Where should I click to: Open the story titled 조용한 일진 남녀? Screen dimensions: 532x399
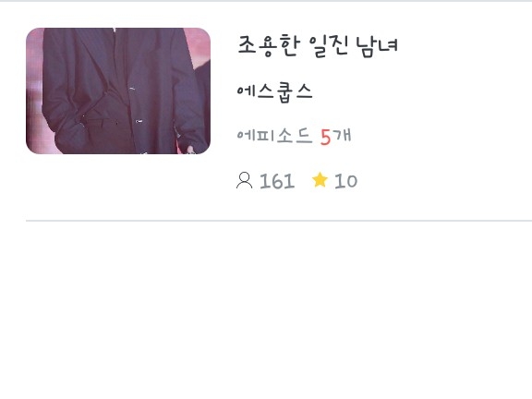point(318,46)
